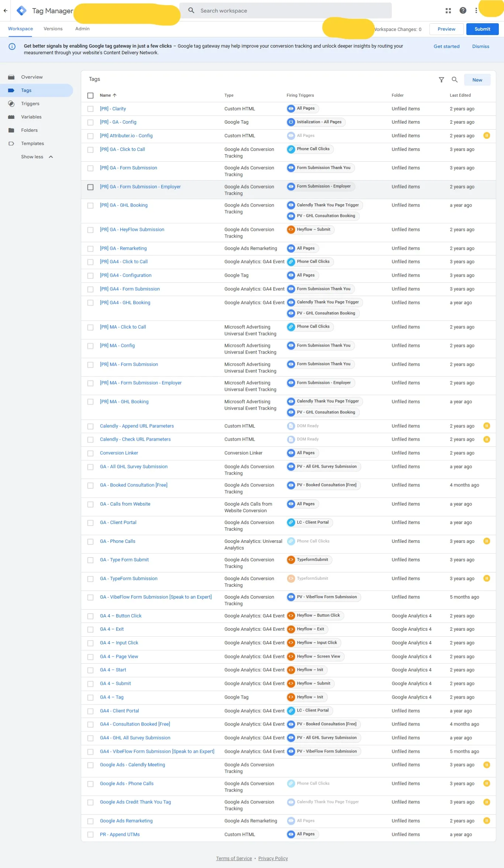Click paused icon on [PR] Attributer.io - Config row
Viewport: 504px width, 868px height.
(x=487, y=136)
